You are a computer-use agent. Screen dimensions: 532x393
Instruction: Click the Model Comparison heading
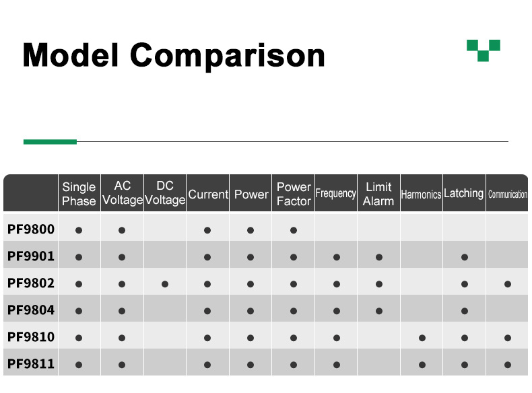(x=174, y=55)
